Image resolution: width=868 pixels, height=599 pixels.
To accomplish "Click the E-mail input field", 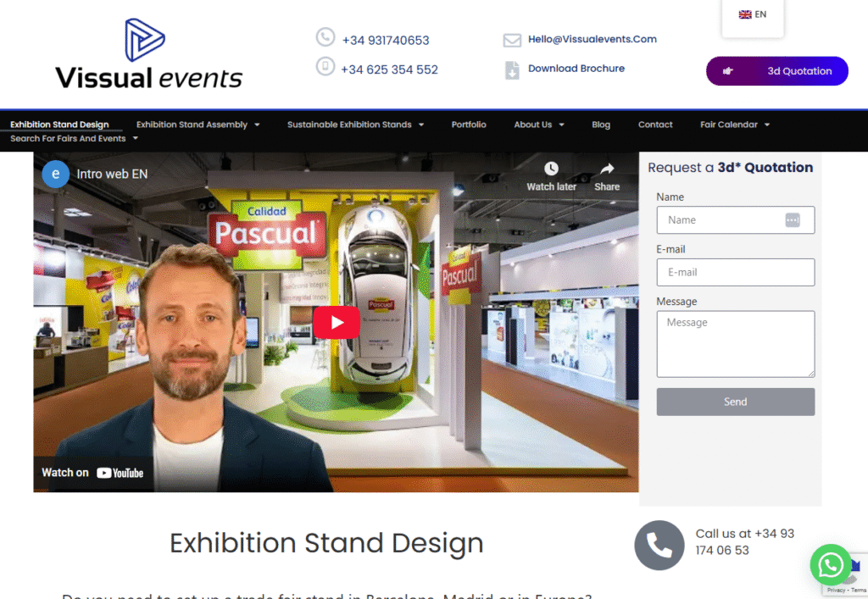I will 735,272.
